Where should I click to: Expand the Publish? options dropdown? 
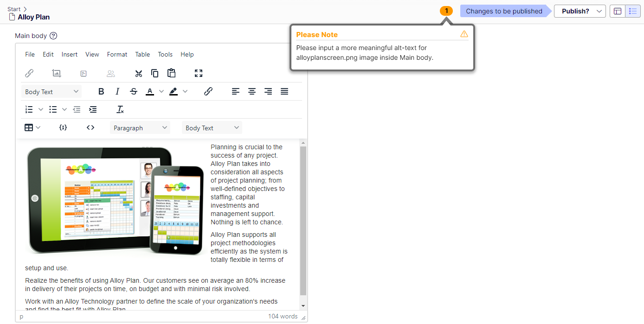[x=580, y=11]
